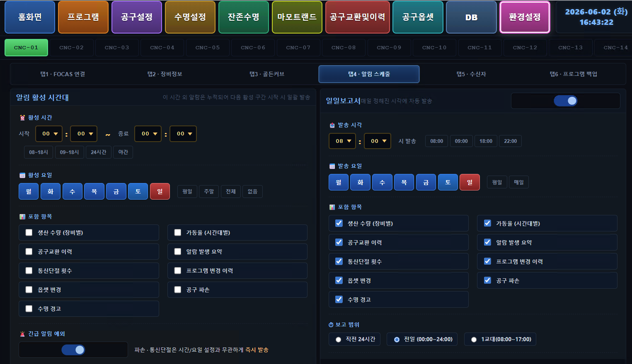This screenshot has width=632, height=364.
Task: Toggle 수 in active days
Action: 73,191
